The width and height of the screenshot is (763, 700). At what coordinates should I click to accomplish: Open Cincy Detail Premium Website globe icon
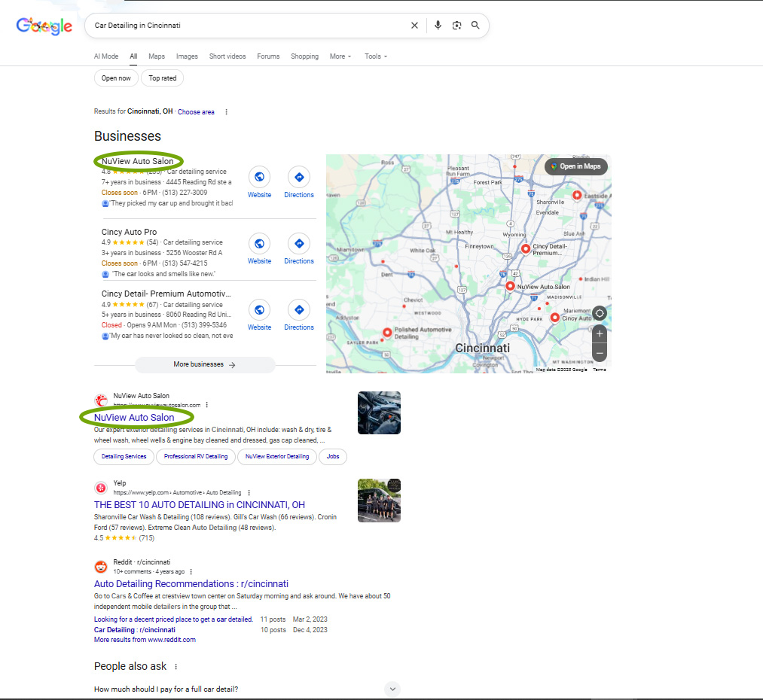(x=259, y=309)
